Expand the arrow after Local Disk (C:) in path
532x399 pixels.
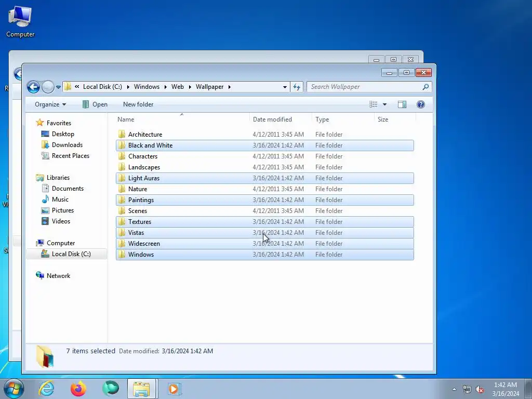point(128,87)
